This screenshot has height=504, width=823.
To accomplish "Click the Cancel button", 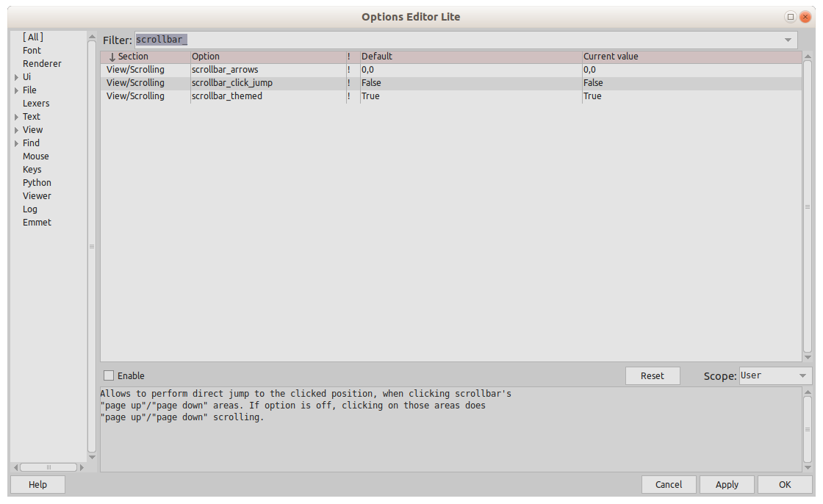I will (x=669, y=485).
